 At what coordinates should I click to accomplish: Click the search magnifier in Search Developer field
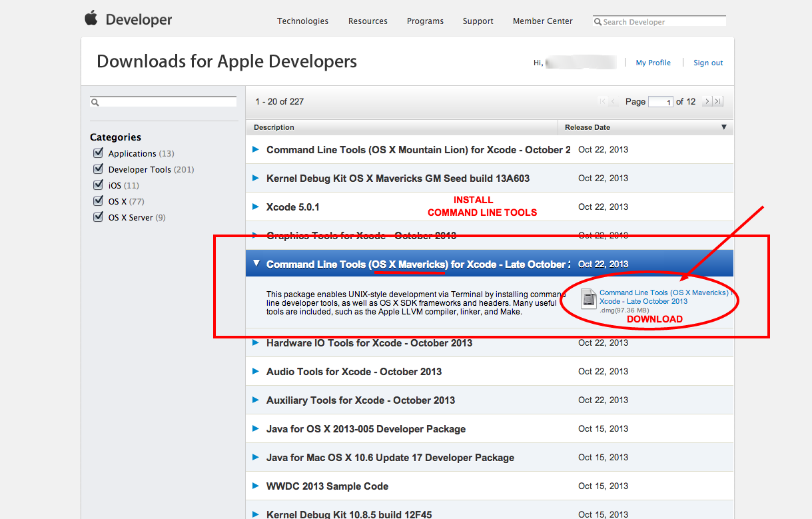[x=598, y=22]
